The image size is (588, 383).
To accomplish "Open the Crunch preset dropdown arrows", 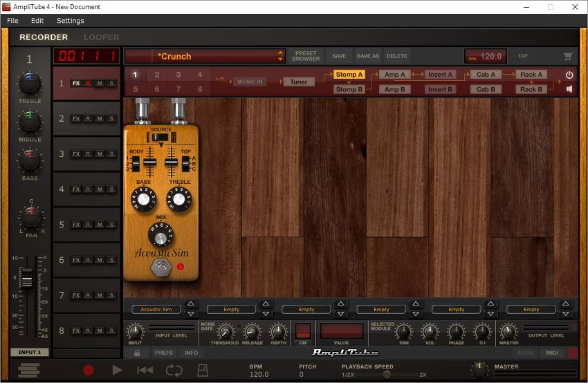I will tap(280, 56).
